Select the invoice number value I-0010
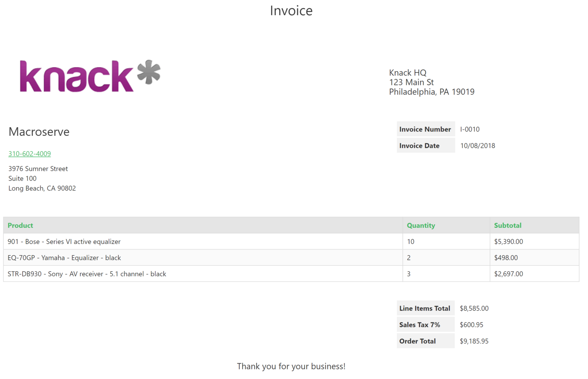588x379 pixels. point(470,129)
